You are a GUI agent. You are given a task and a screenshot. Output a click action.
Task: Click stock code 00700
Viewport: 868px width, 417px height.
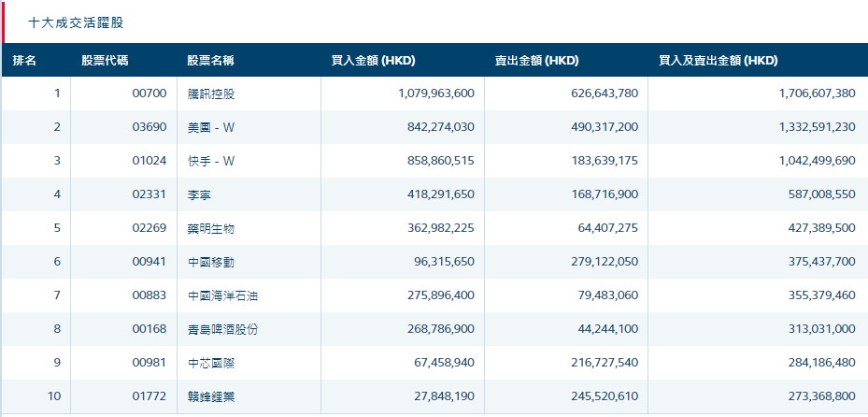tap(149, 93)
